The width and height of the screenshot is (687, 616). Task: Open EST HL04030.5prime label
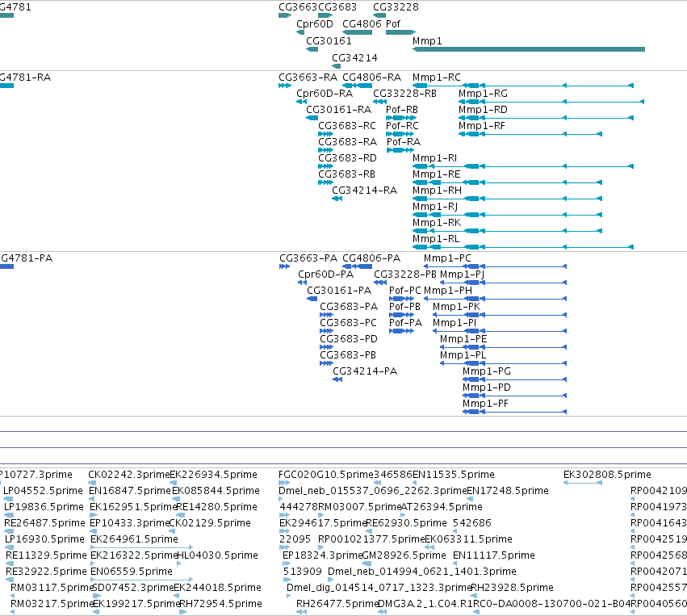coord(217,555)
